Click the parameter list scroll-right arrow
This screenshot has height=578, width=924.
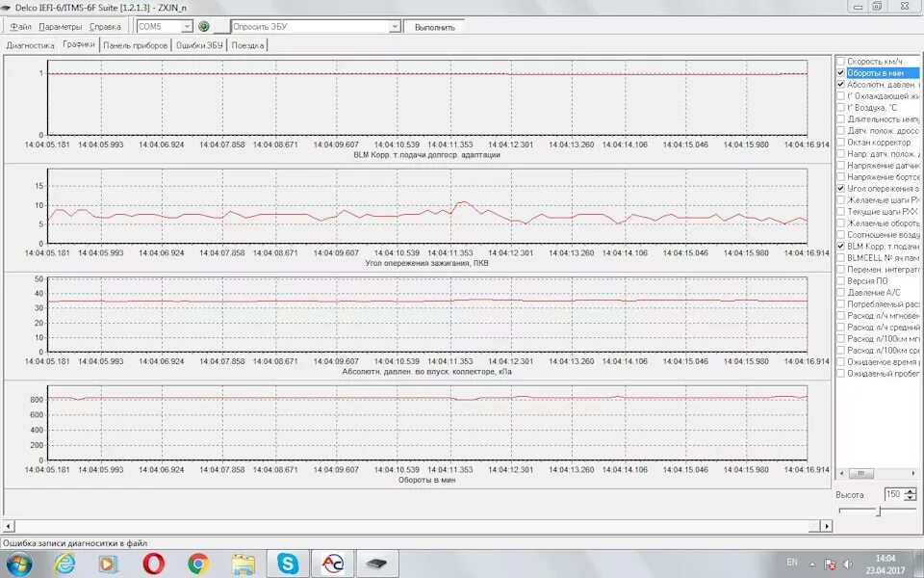click(x=913, y=474)
